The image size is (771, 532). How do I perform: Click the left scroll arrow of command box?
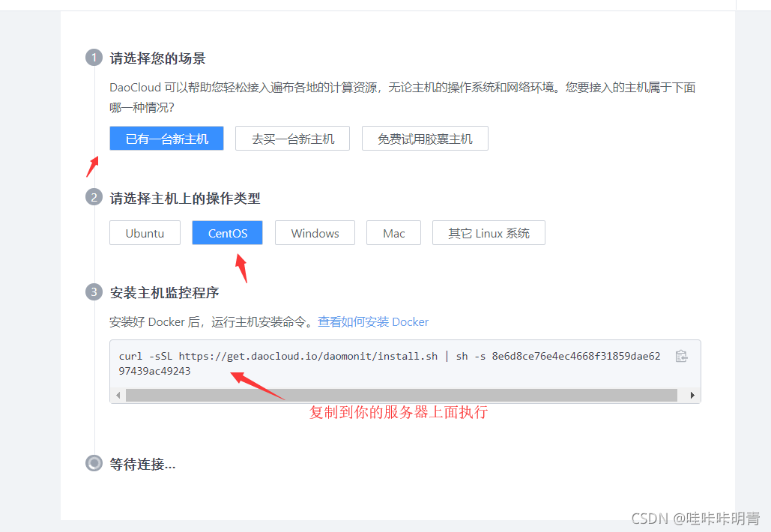tap(118, 396)
